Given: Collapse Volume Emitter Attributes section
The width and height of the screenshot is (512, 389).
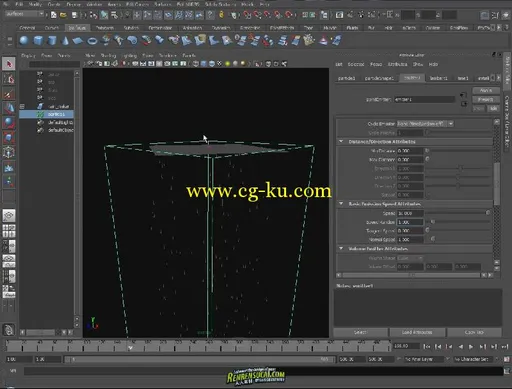Looking at the screenshot, I should [341, 249].
